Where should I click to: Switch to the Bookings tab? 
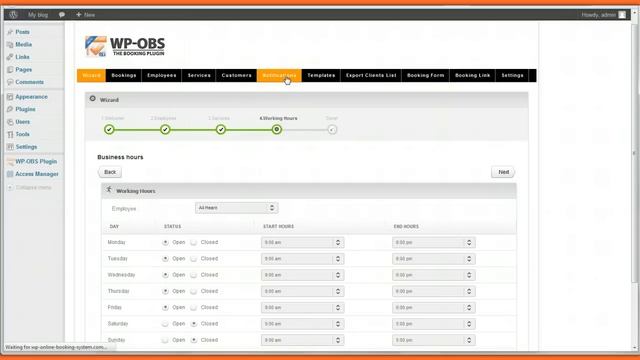[124, 76]
